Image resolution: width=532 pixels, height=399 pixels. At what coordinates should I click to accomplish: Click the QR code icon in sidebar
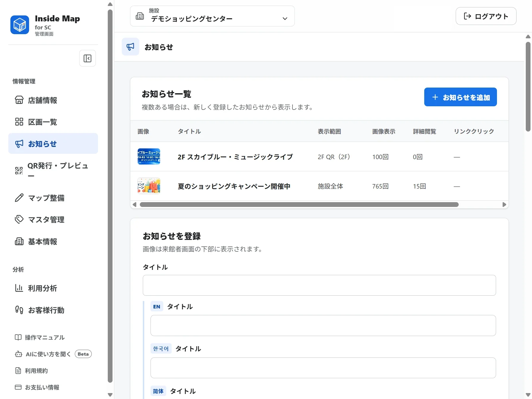point(19,170)
